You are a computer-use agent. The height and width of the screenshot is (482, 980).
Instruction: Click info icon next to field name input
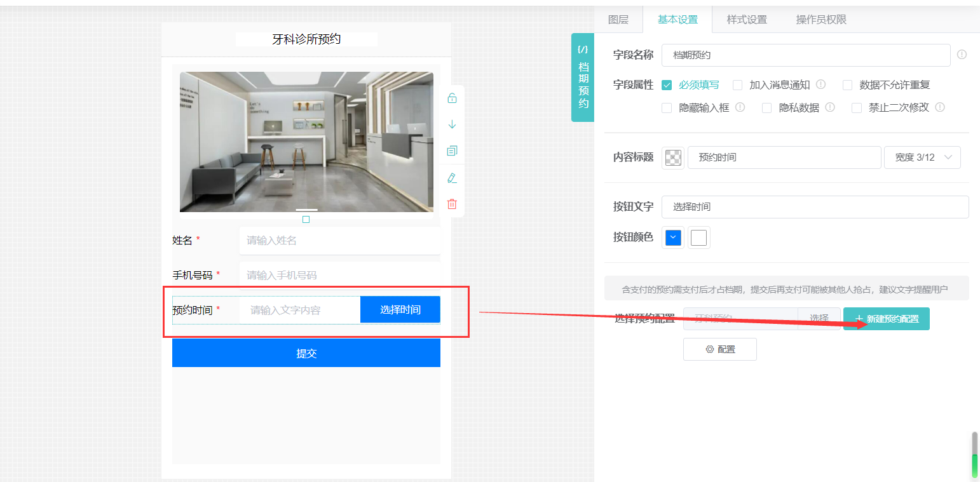pyautogui.click(x=962, y=55)
